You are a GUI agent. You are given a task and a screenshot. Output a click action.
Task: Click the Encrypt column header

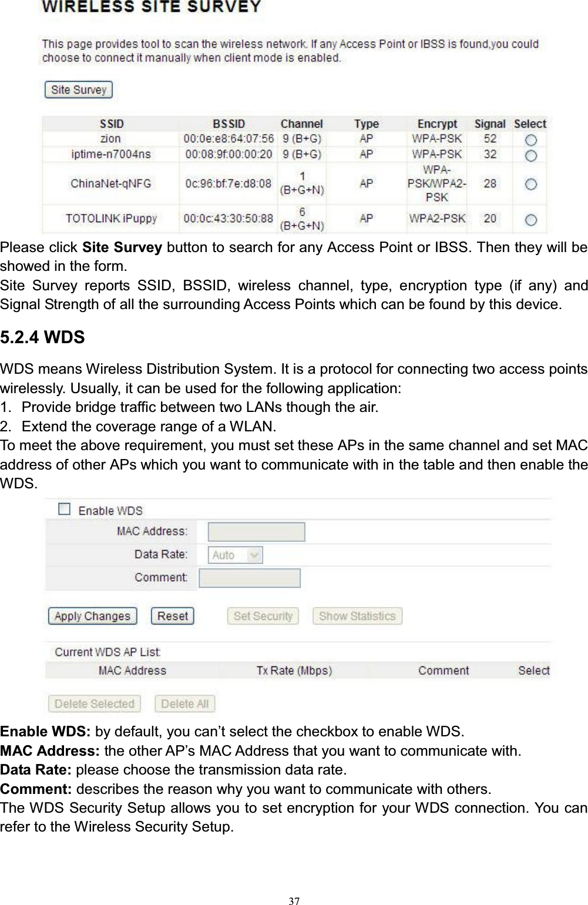click(437, 124)
